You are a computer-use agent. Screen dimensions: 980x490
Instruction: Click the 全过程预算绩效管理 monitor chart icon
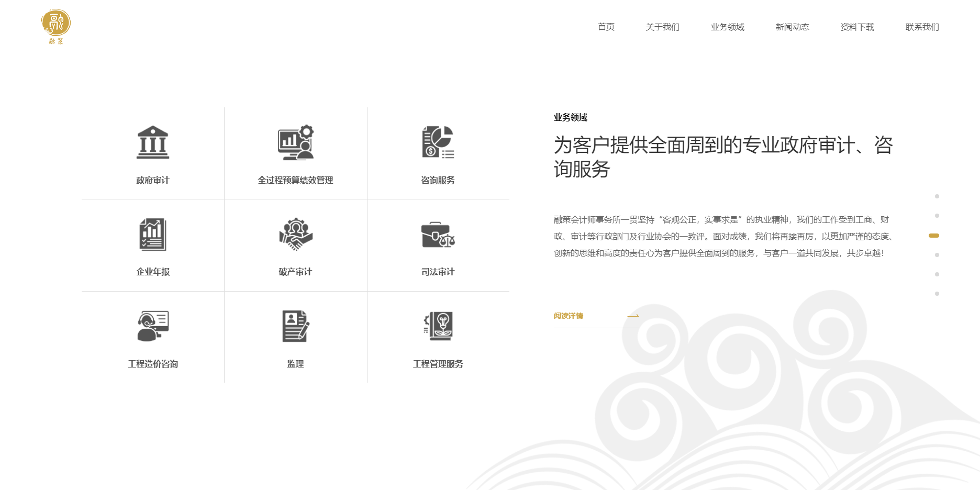click(x=296, y=142)
